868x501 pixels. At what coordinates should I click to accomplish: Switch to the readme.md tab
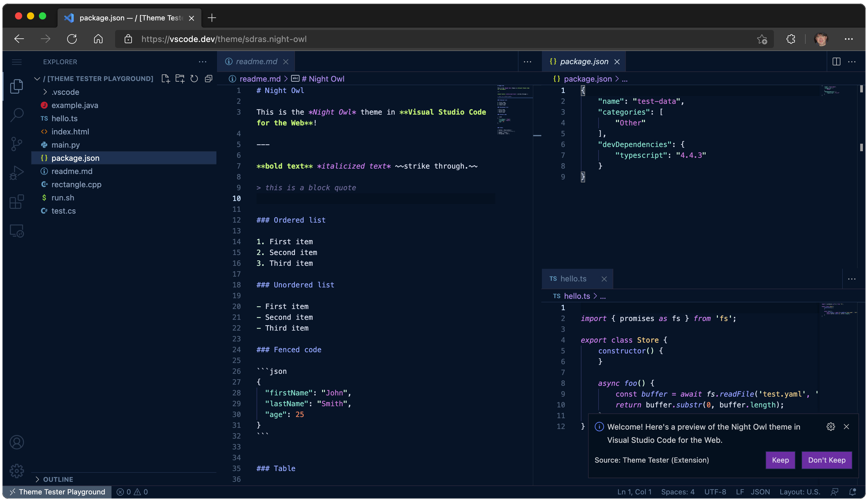point(257,61)
